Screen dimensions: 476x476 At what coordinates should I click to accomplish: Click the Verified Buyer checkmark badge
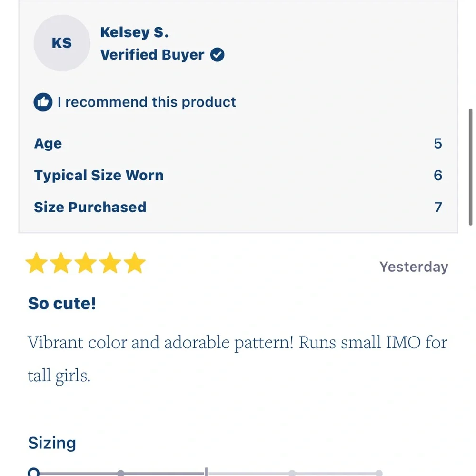[217, 55]
